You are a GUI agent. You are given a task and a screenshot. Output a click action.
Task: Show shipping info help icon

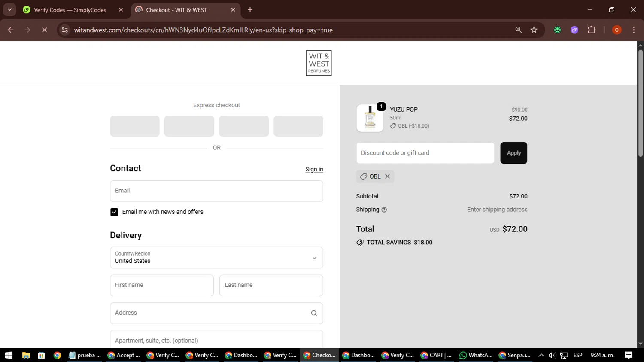tap(384, 210)
